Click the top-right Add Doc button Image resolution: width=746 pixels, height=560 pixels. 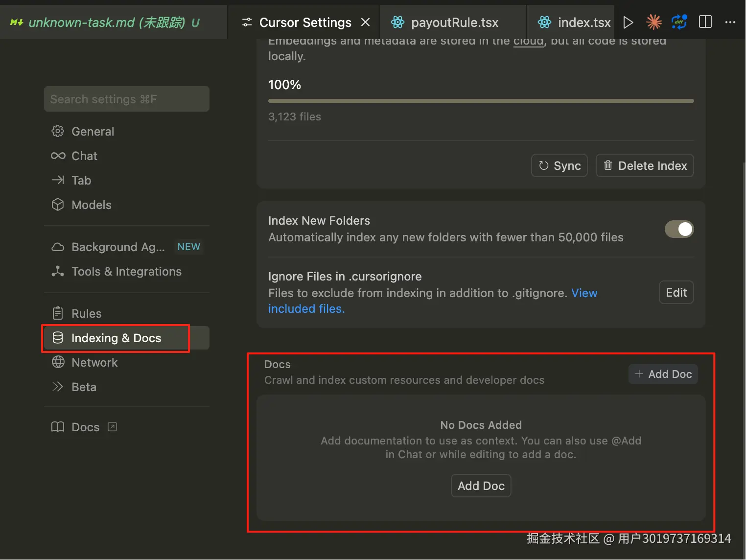(x=663, y=374)
